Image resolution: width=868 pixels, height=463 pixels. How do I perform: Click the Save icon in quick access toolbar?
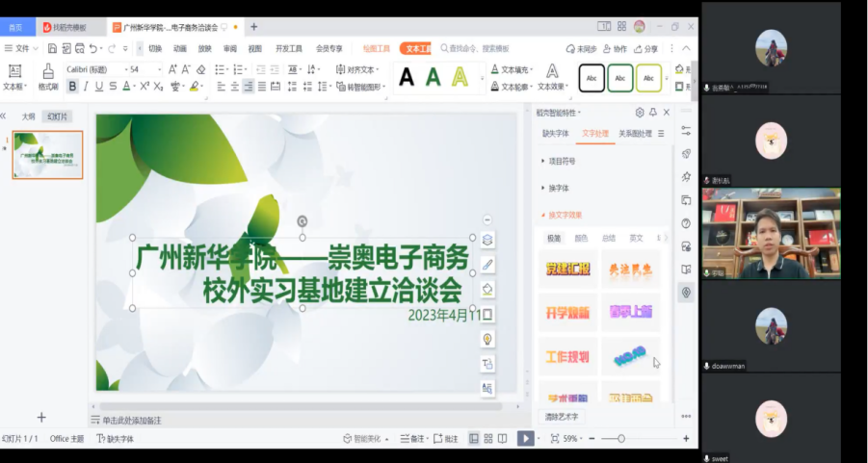coord(52,49)
